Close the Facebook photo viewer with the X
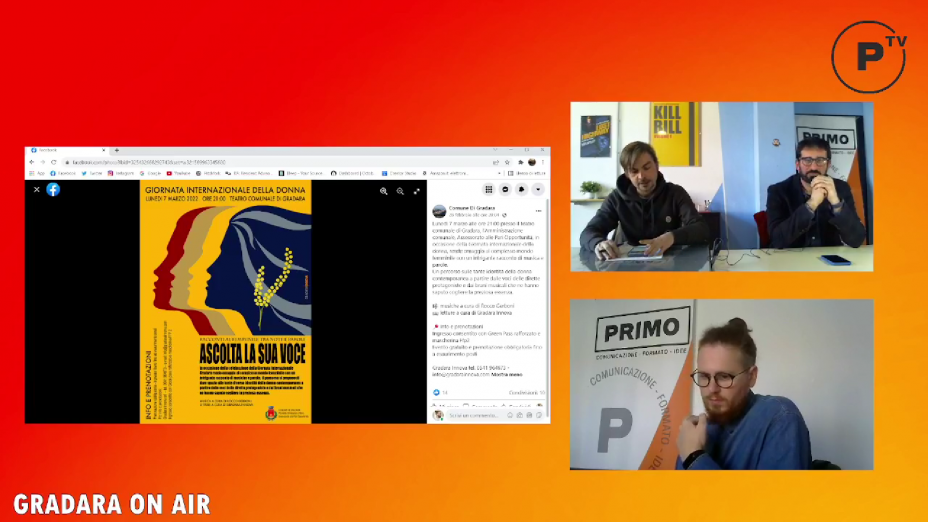928x522 pixels. pyautogui.click(x=37, y=189)
